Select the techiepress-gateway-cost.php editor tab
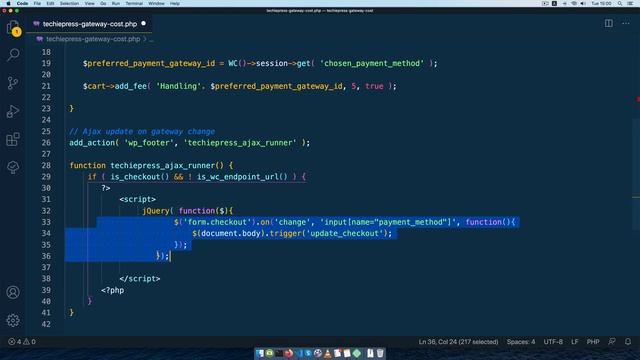 (x=90, y=24)
